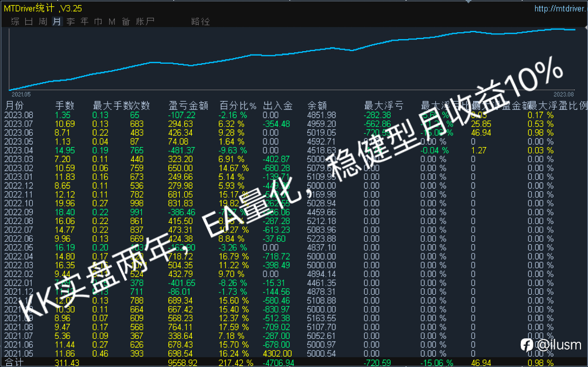Switch to the 周 weekly tab
588x367 pixels.
(42, 21)
